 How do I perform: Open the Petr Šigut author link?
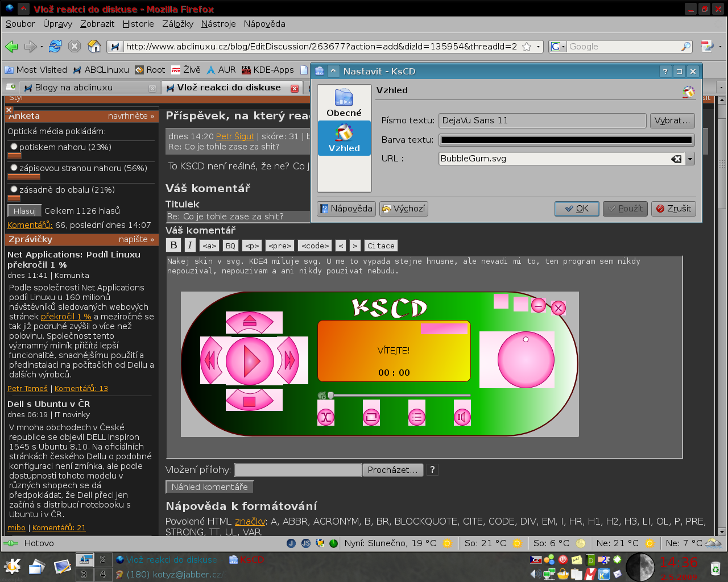[x=235, y=136]
